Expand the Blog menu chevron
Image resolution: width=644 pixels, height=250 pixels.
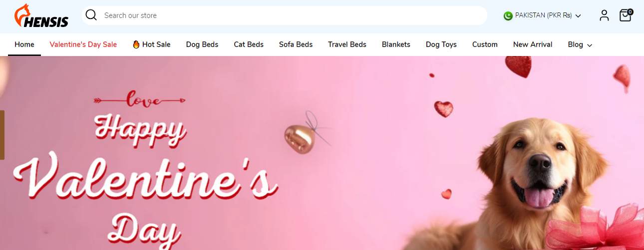tap(590, 45)
